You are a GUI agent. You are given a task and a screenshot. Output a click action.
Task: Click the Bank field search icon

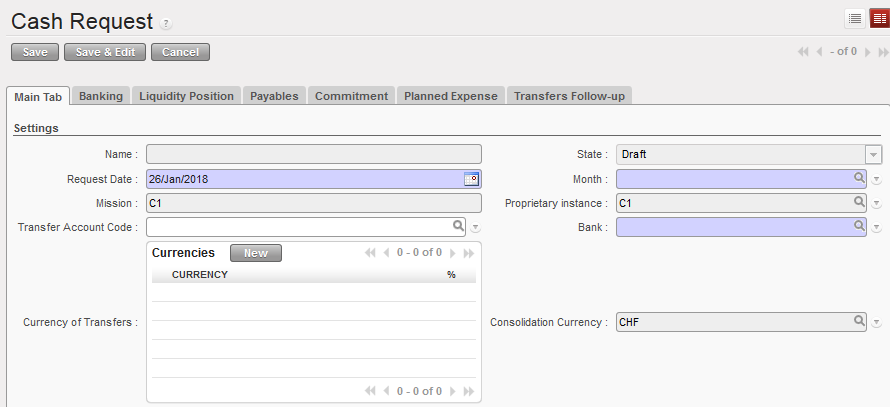point(859,227)
